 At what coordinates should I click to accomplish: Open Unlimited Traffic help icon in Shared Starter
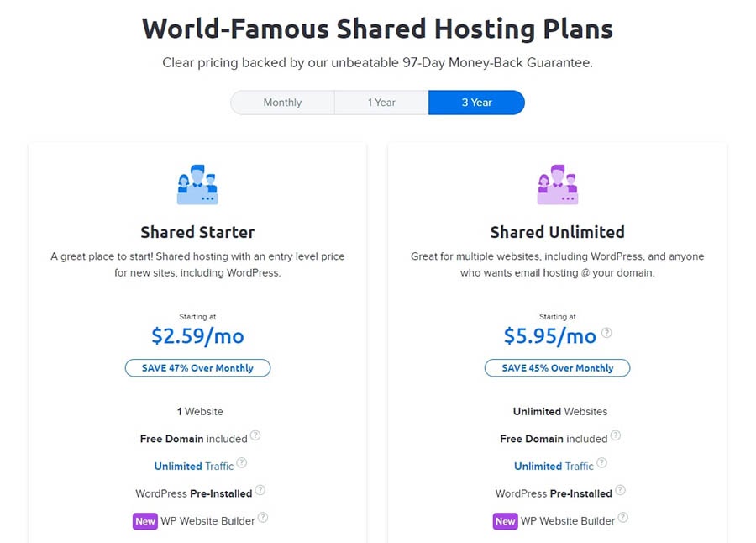coord(242,463)
